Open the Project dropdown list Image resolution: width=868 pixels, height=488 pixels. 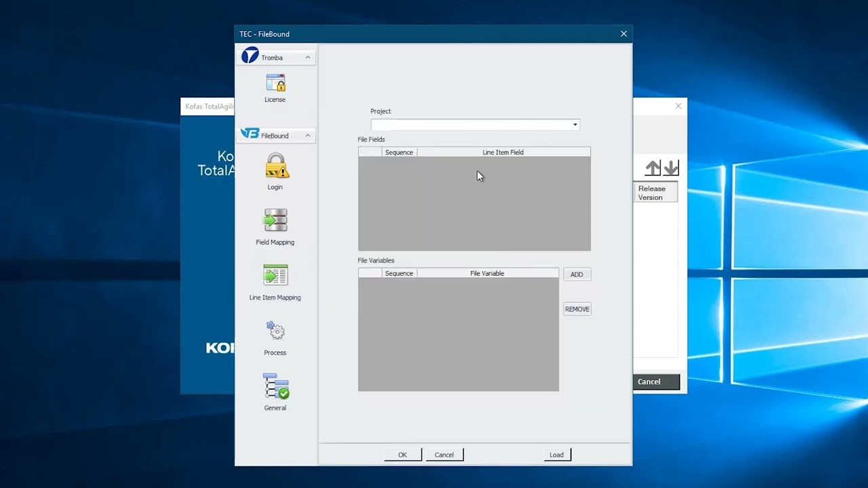coord(575,125)
